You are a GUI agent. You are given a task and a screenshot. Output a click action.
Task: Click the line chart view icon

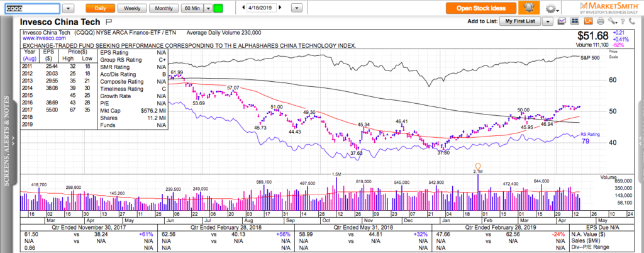click(x=562, y=21)
